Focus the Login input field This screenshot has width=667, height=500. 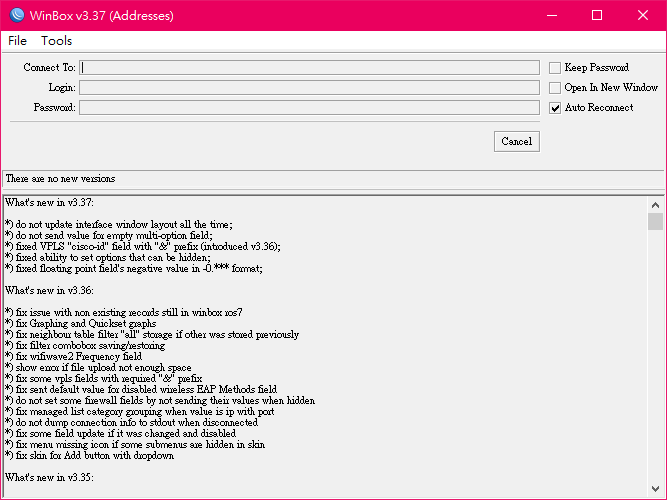[309, 87]
